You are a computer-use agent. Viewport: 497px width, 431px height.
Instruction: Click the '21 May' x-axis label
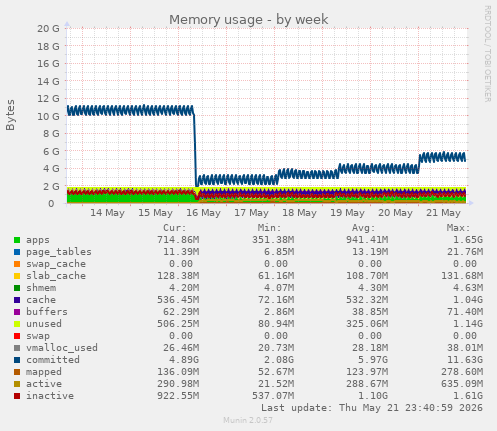[443, 213]
